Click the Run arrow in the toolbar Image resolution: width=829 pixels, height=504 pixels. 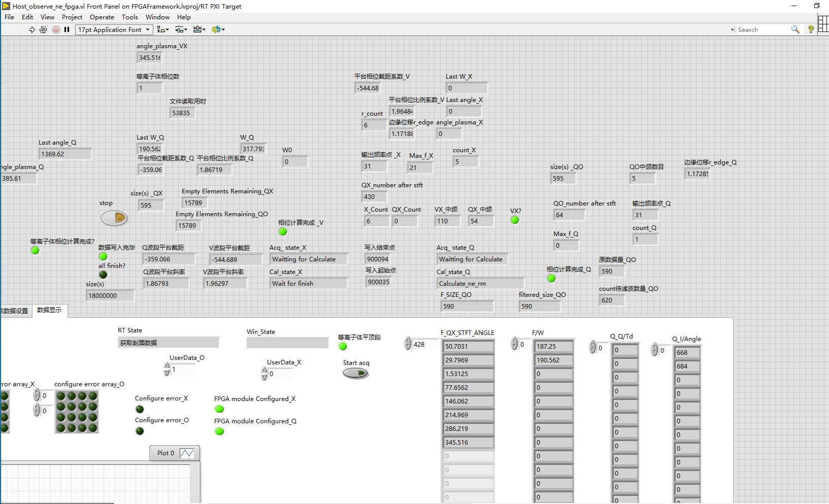coord(32,30)
